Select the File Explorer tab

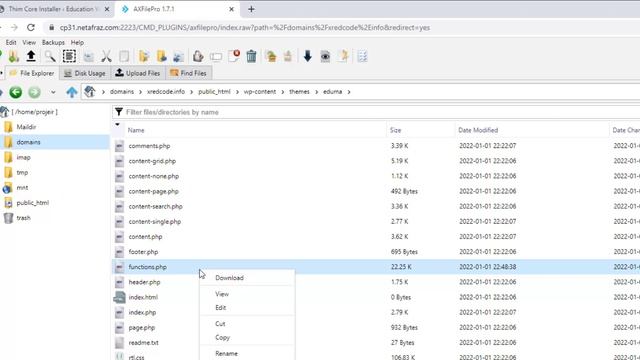(32, 73)
